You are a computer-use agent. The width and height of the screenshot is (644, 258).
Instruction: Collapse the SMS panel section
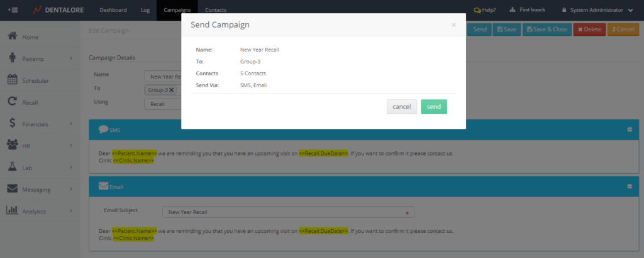tap(630, 130)
